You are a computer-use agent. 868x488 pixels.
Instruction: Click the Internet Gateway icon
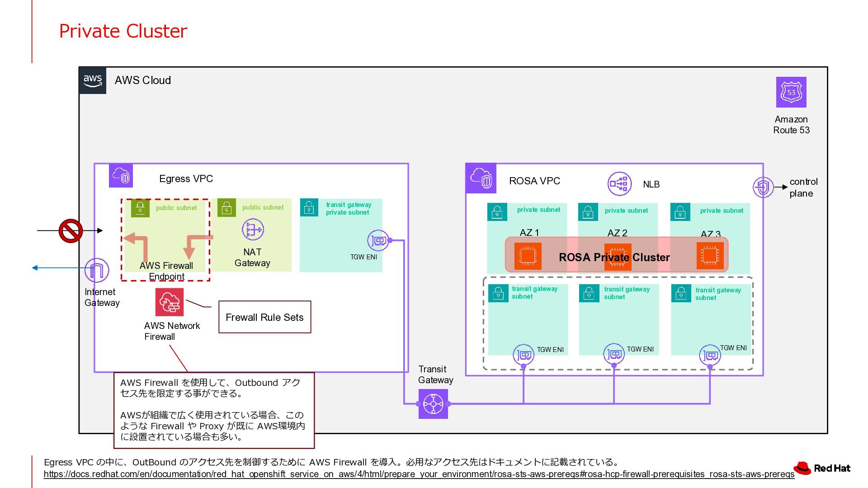(97, 270)
